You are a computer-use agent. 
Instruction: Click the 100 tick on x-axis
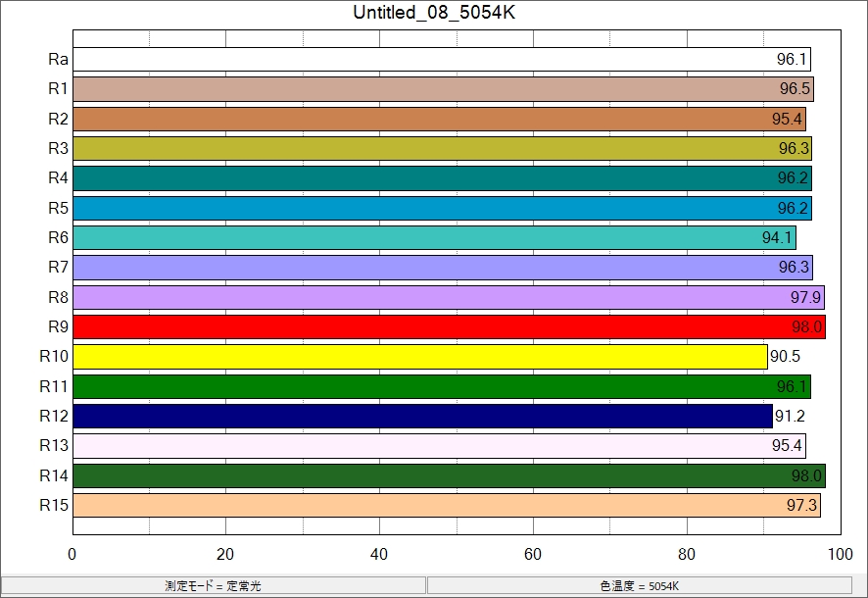tap(841, 554)
